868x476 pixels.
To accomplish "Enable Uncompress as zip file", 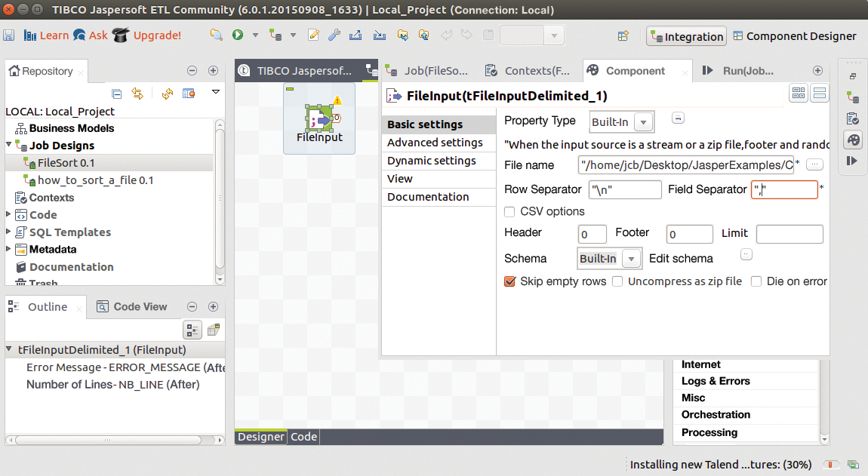I will (617, 281).
